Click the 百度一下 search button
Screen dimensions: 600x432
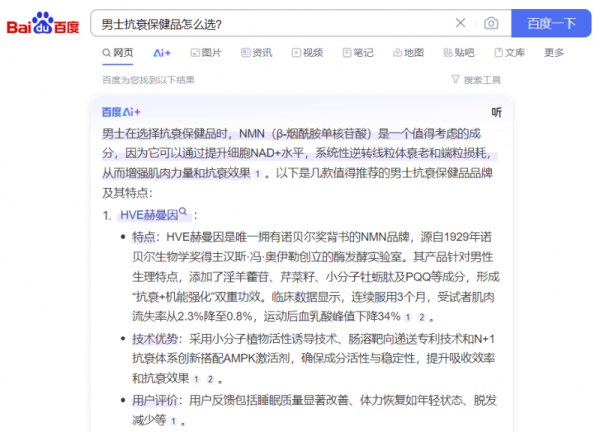(551, 23)
